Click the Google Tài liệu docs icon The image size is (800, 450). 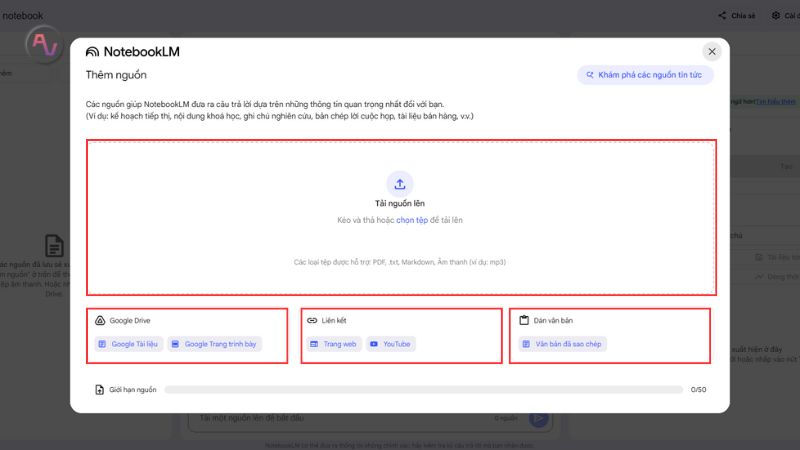coord(102,344)
